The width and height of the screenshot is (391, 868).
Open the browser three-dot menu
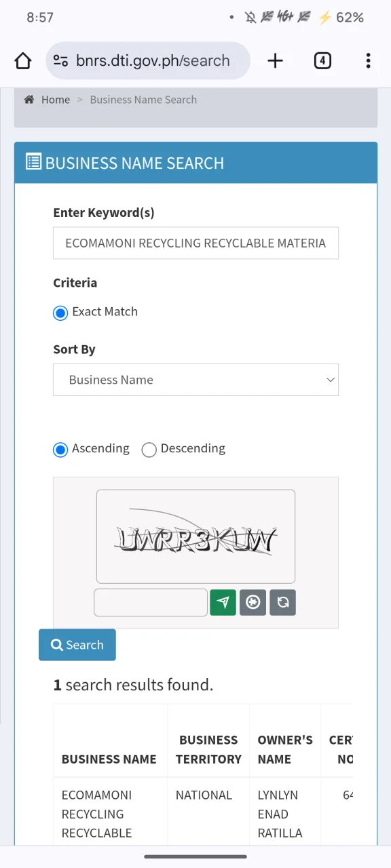click(x=368, y=61)
